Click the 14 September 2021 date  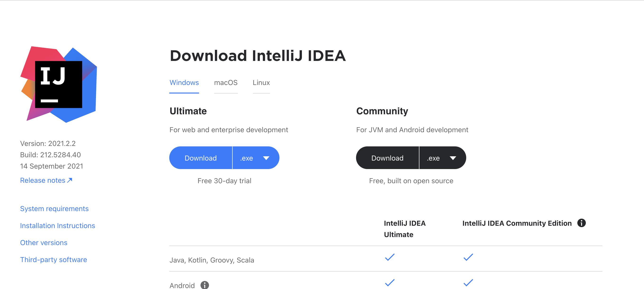click(52, 166)
